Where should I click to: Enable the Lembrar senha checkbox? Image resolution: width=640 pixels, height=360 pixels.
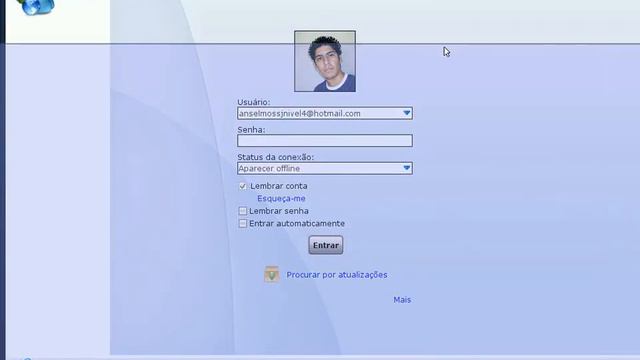click(243, 211)
